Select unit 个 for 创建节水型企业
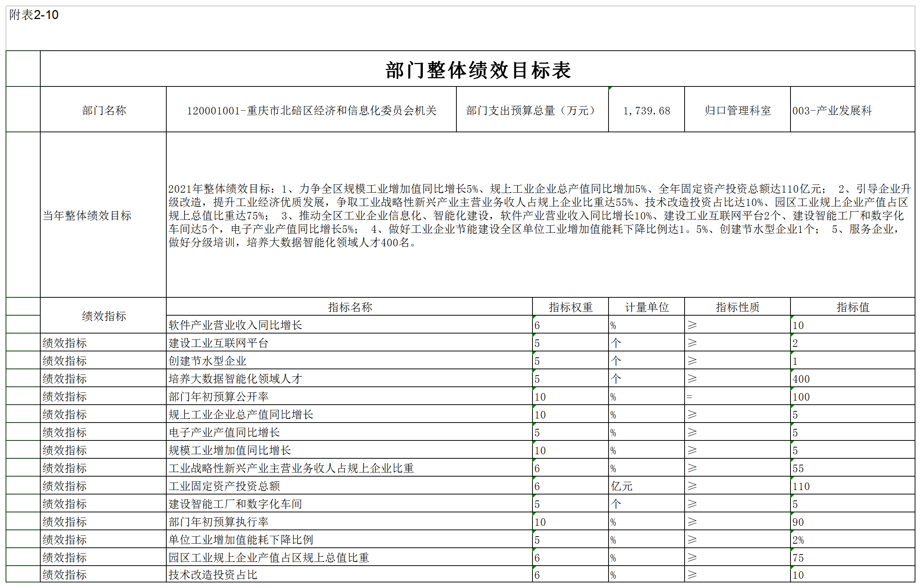Viewport: 921px width, 588px height. point(647,360)
